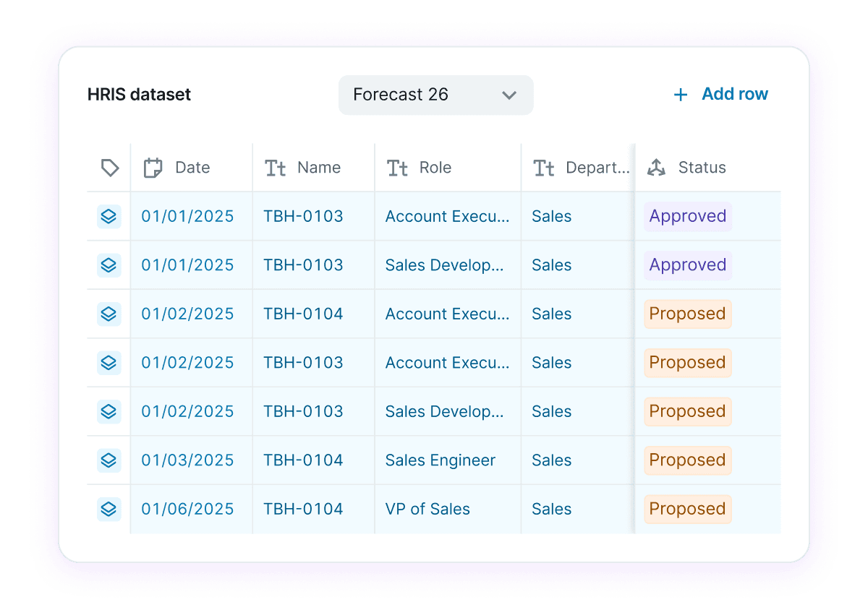Click the HRIS dataset title
Image resolution: width=868 pixels, height=610 pixels.
click(x=139, y=94)
